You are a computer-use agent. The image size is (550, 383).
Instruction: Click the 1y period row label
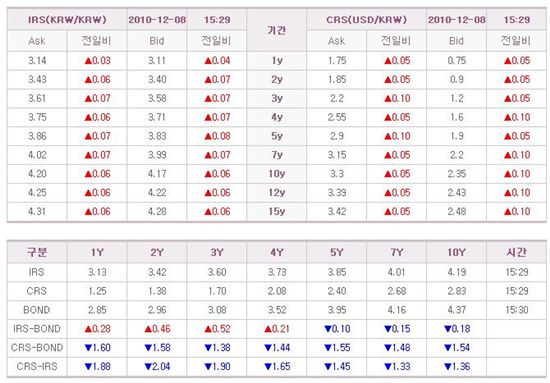(277, 61)
